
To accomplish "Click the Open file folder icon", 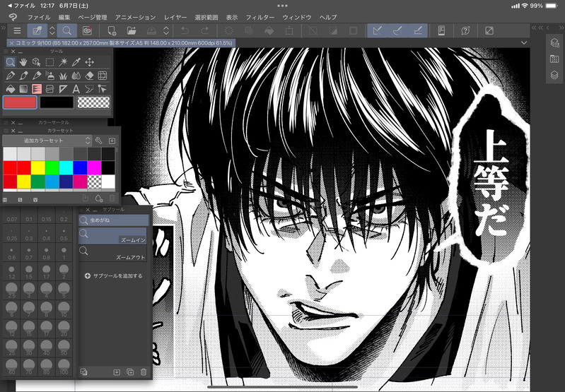I will [132, 30].
